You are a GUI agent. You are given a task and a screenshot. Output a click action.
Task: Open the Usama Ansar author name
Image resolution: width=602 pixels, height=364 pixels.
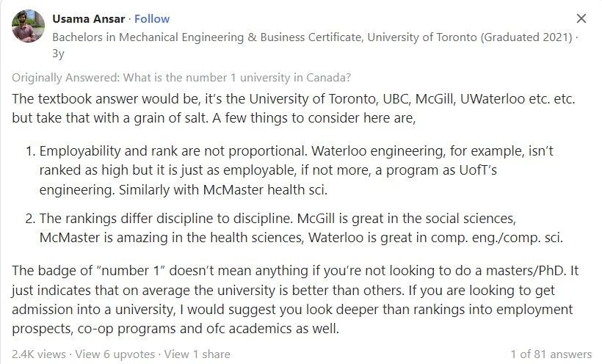(x=89, y=19)
